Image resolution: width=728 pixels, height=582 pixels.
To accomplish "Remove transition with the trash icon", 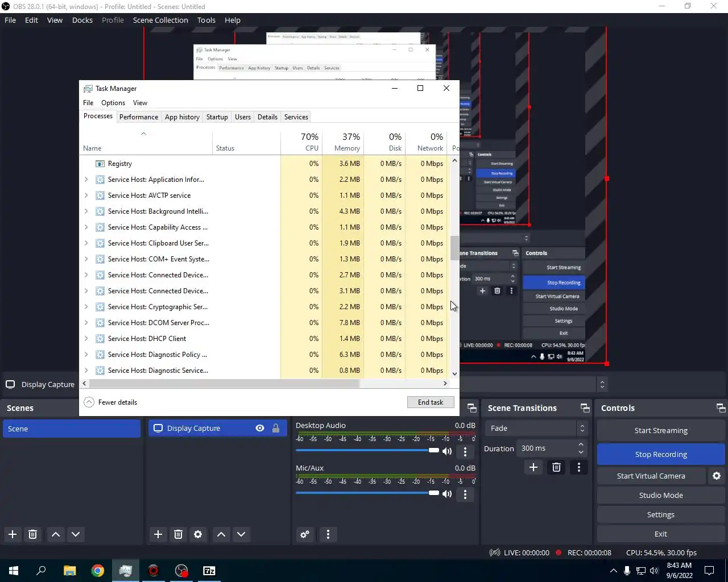I will point(556,467).
